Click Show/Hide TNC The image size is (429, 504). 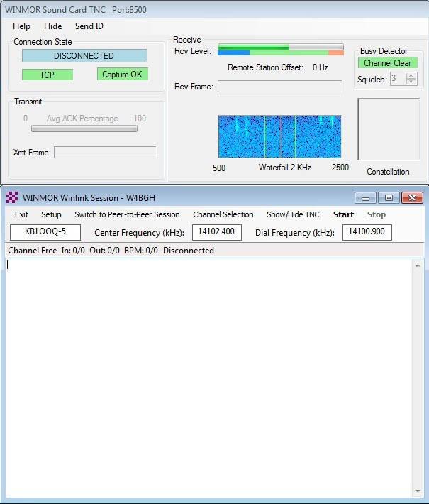[293, 214]
